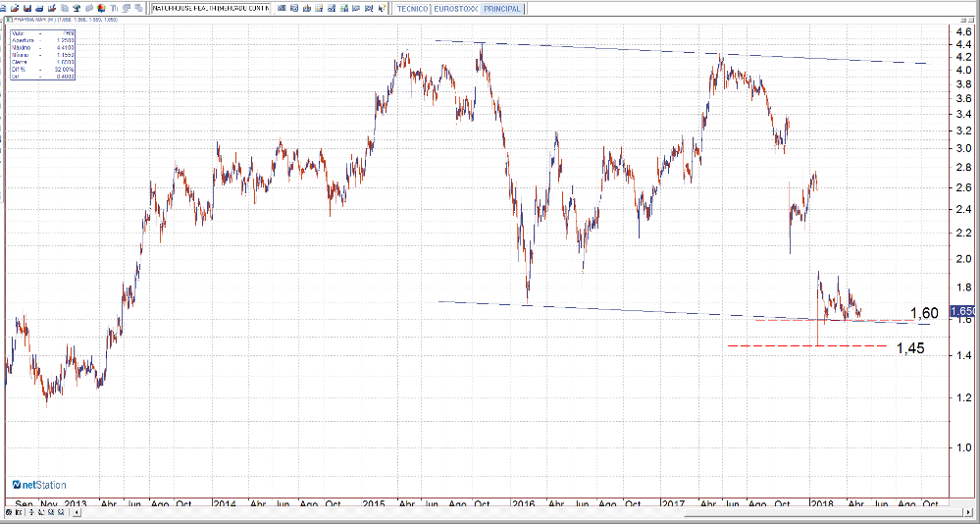Click the 2016 label on the time axis
Image resolution: width=980 pixels, height=524 pixels.
pos(524,503)
